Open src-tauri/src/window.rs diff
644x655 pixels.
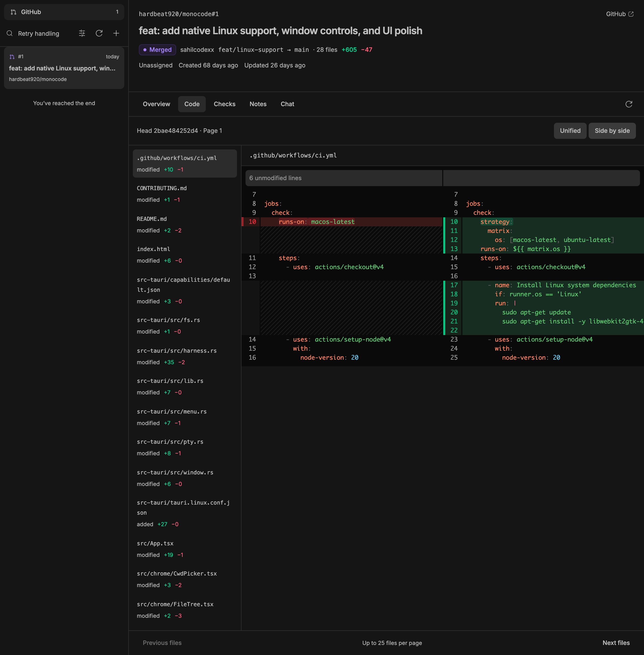coord(185,478)
